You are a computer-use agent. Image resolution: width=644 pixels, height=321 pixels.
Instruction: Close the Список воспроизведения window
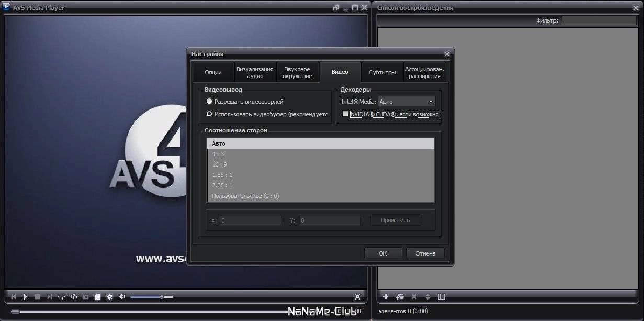(x=636, y=8)
